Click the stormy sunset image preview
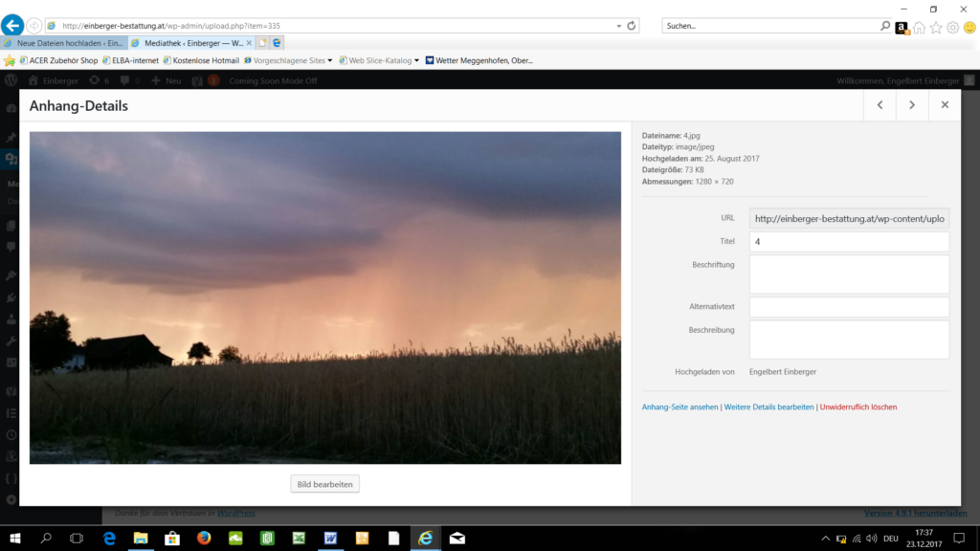The width and height of the screenshot is (980, 551). pos(325,298)
